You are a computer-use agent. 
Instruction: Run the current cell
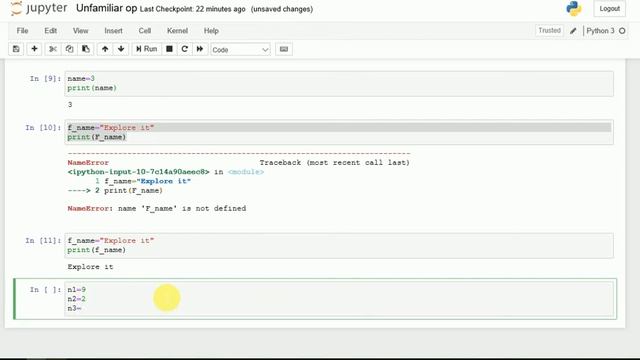pos(147,49)
